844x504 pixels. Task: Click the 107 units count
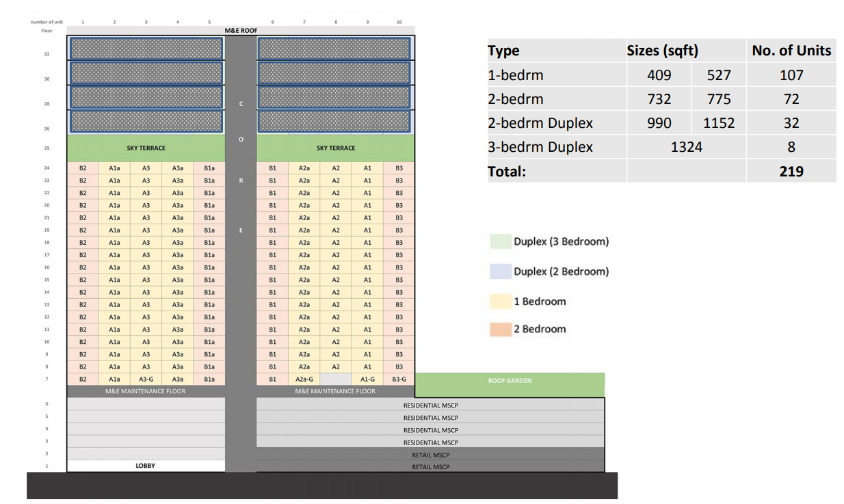791,75
